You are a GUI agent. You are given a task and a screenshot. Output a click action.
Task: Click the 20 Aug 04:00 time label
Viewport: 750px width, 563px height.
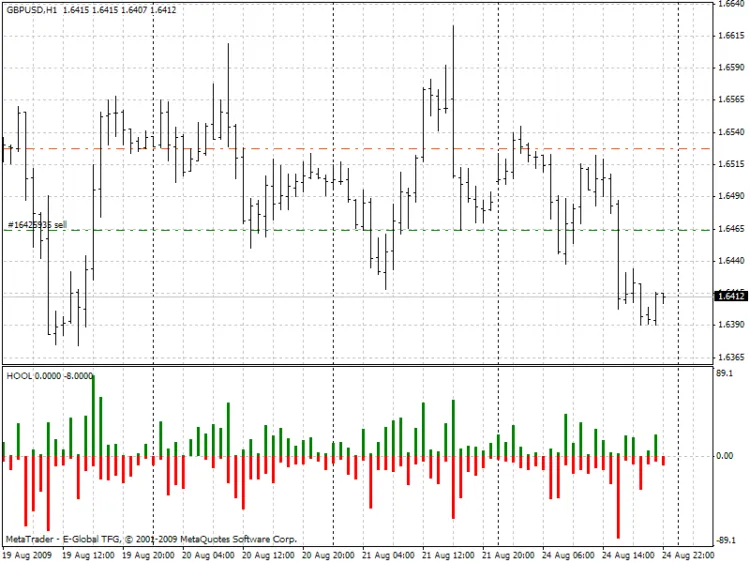pyautogui.click(x=210, y=554)
